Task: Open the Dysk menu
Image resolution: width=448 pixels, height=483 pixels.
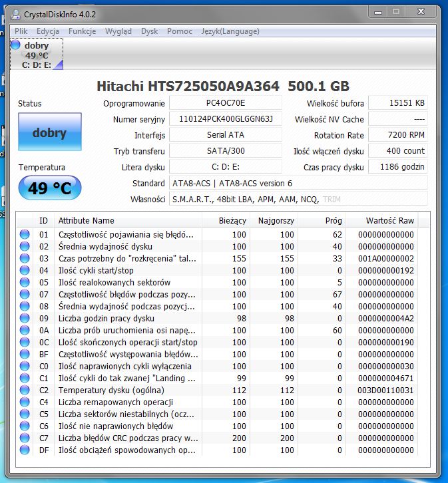Action: [x=149, y=31]
